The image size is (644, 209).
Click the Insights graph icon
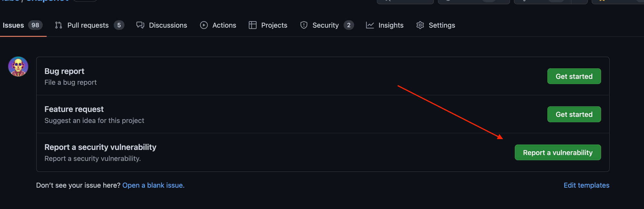(370, 25)
